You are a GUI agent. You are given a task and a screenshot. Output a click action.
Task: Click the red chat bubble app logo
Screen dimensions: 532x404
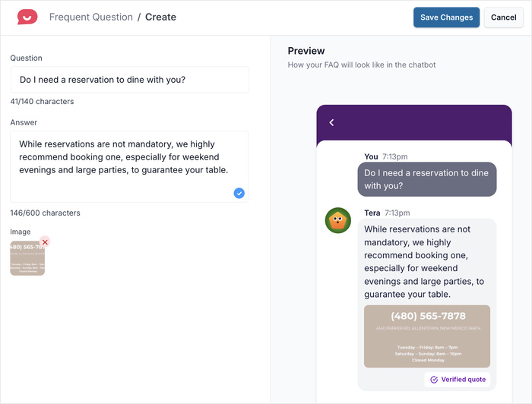27,17
